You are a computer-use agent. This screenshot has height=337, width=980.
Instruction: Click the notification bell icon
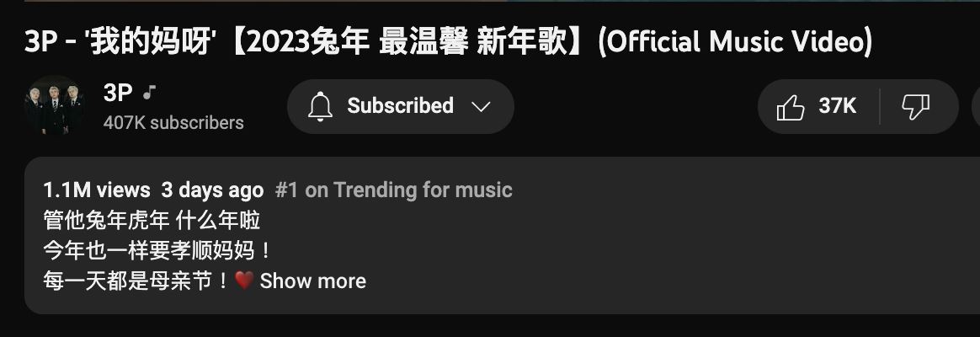tap(320, 106)
